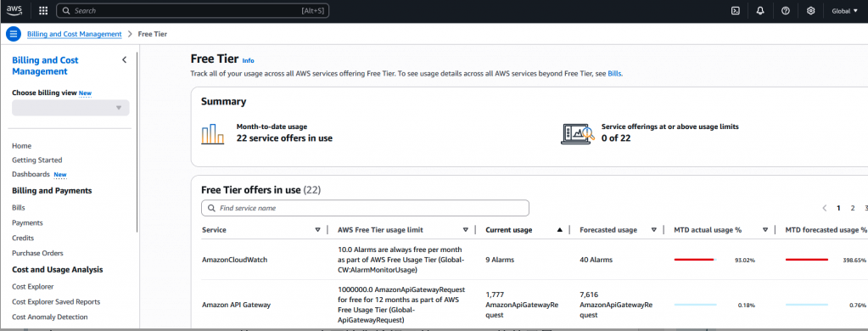
Task: Open the New badge beside Choose billing view
Action: point(85,93)
